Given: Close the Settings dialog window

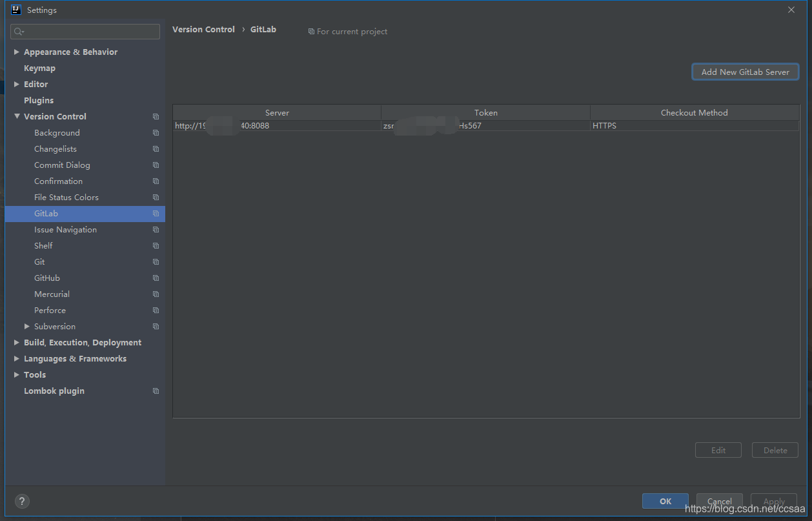Looking at the screenshot, I should (x=791, y=10).
